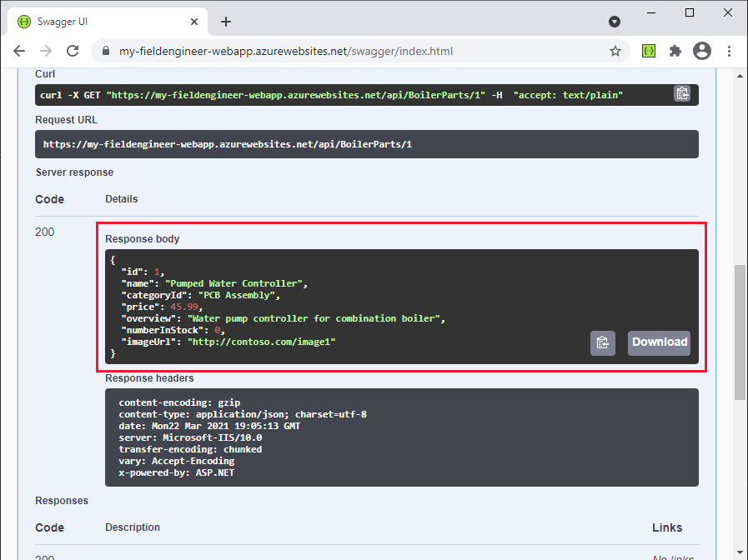Open the Extensions puzzle-piece menu
Screen dimensions: 748x560
(x=675, y=51)
